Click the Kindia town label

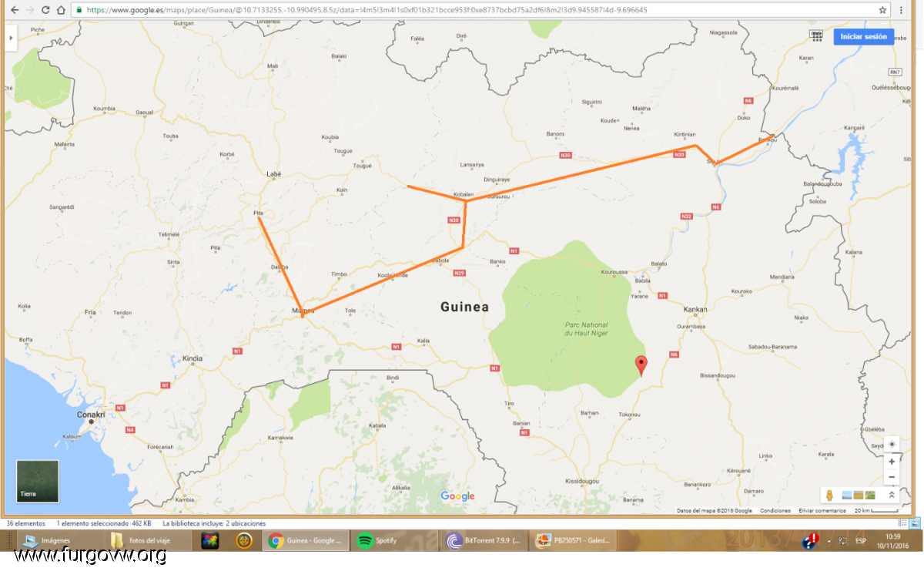pos(192,358)
